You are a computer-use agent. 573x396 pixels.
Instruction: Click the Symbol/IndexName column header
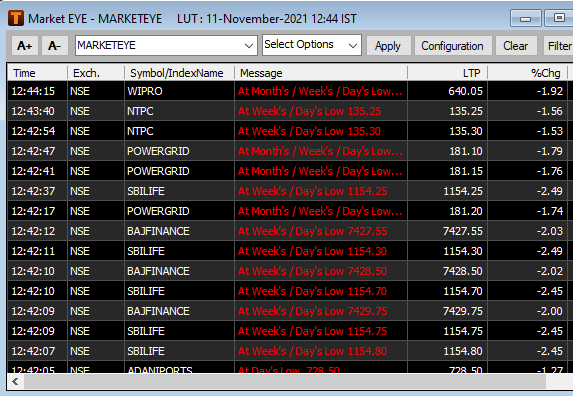click(x=179, y=73)
